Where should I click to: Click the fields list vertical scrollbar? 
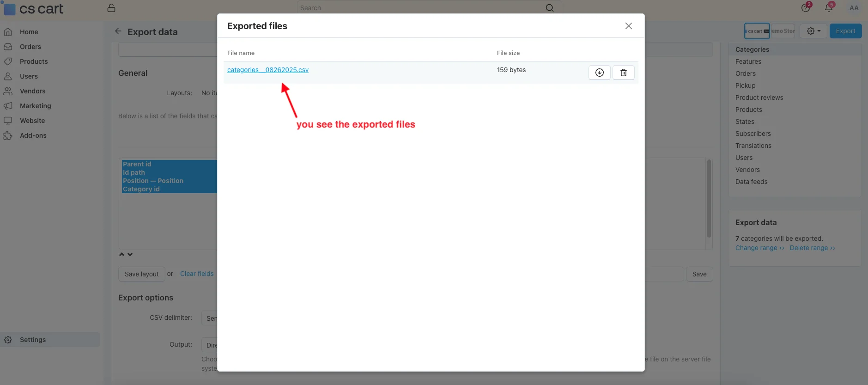pyautogui.click(x=709, y=199)
